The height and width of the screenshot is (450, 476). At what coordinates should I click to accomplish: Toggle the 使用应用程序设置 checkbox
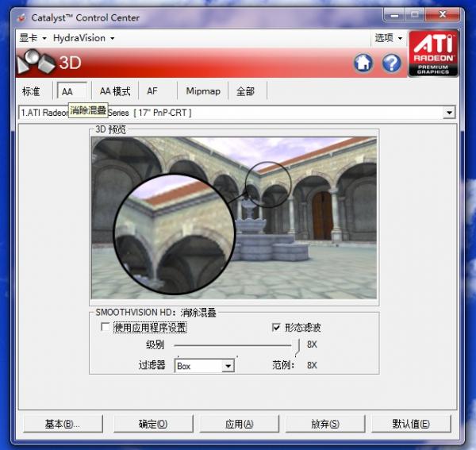[x=106, y=327]
